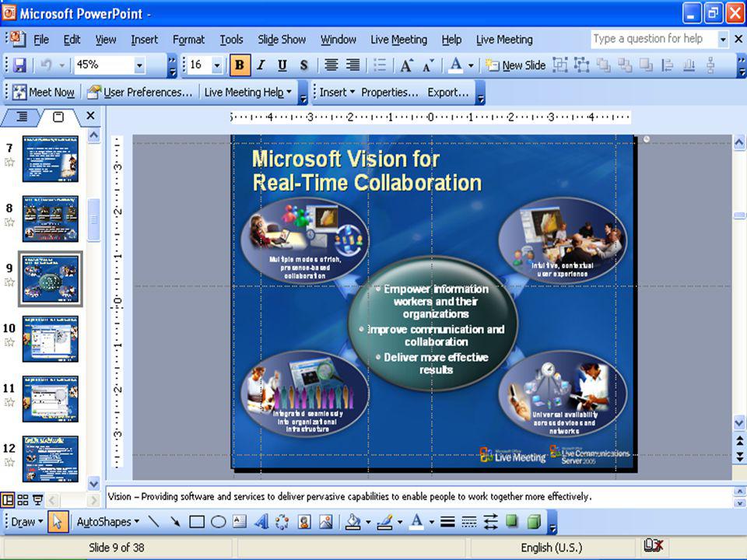Expand the Draw menu

click(x=26, y=522)
